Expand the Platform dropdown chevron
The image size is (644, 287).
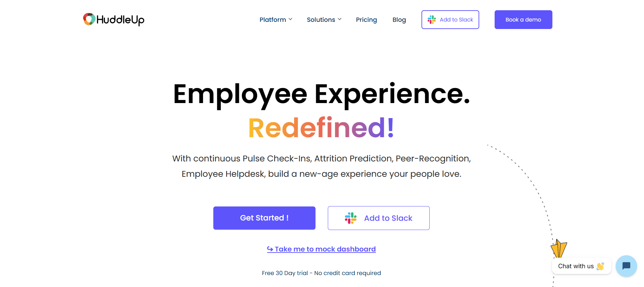point(291,19)
